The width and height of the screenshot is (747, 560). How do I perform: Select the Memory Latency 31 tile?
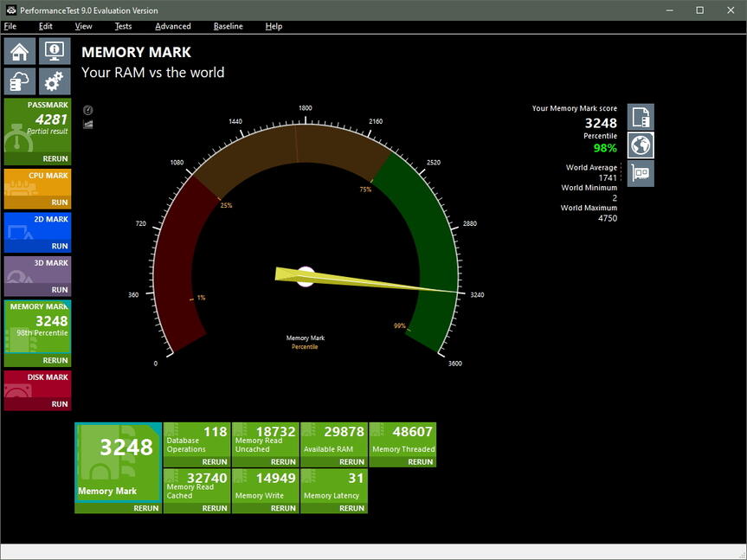pyautogui.click(x=334, y=486)
